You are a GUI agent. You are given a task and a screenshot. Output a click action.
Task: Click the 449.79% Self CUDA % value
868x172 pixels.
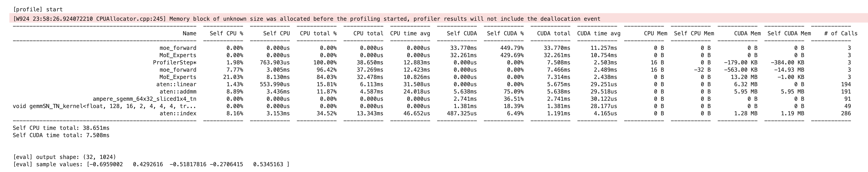[512, 48]
